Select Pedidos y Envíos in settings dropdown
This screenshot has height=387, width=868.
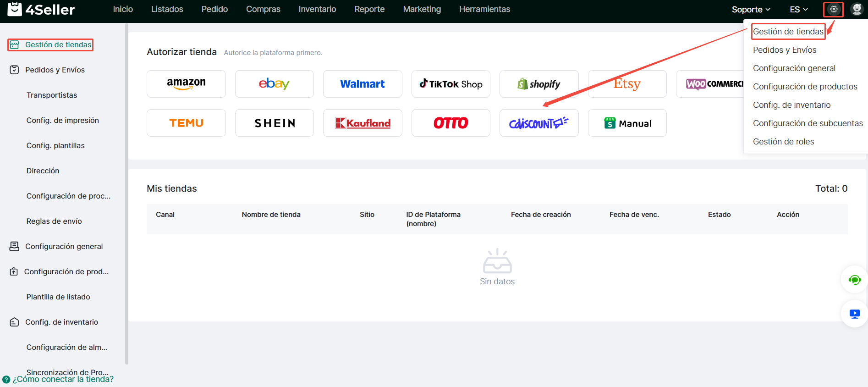point(785,50)
